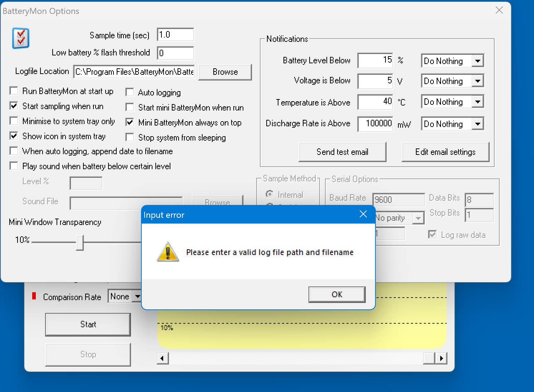This screenshot has height=392, width=534.
Task: Click the Logfile Location path field
Action: click(134, 72)
